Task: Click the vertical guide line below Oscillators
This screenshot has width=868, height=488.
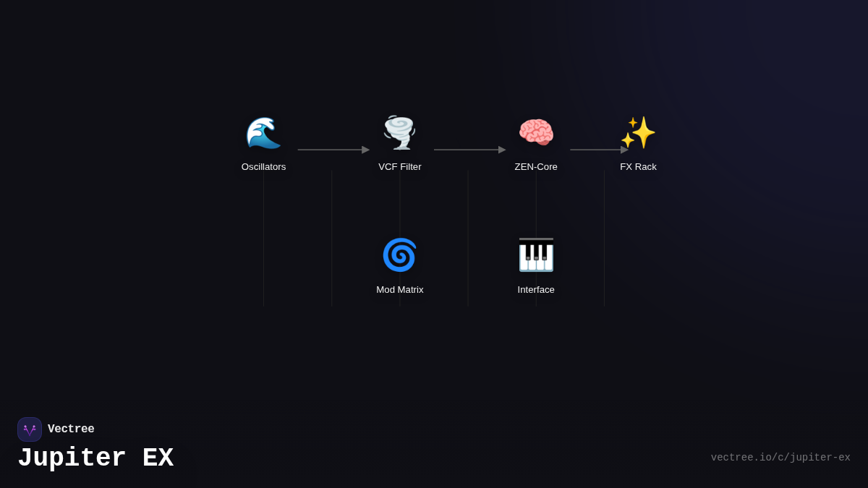Action: [263, 239]
